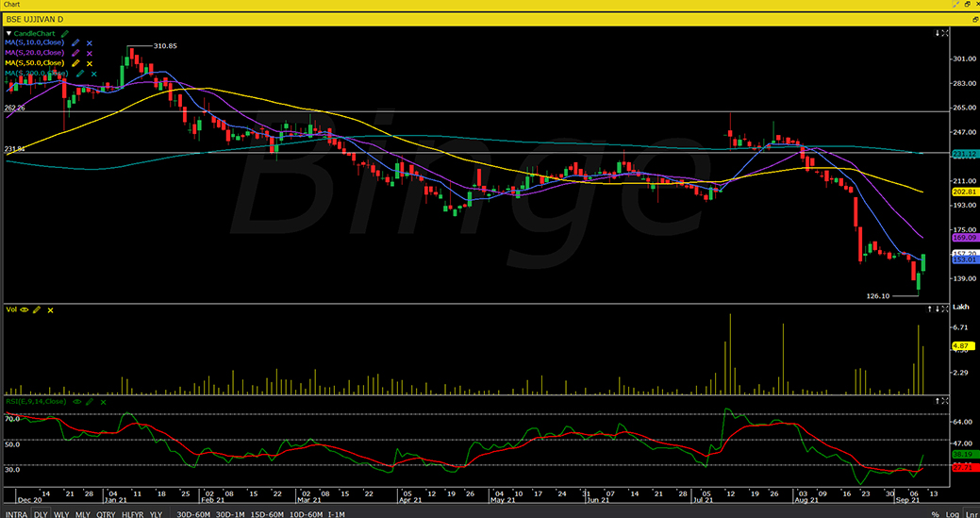Choose the I-1M range preset
The image size is (980, 518).
(x=337, y=513)
